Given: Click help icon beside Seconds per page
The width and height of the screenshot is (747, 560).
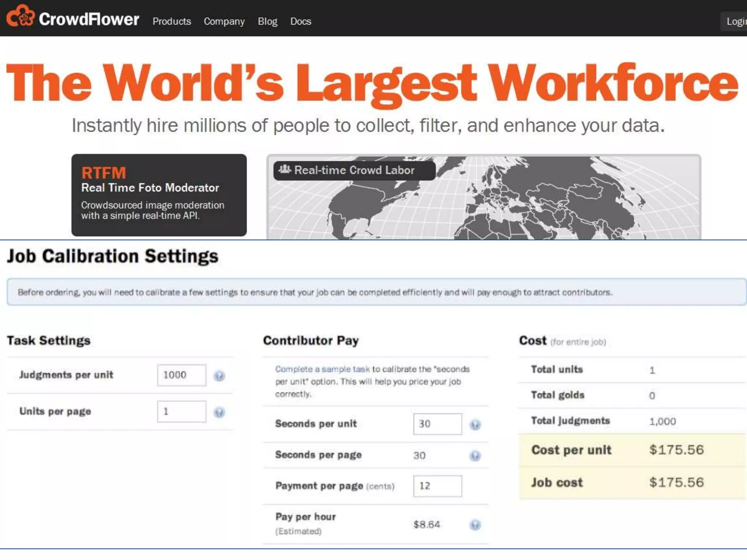Looking at the screenshot, I should point(475,455).
